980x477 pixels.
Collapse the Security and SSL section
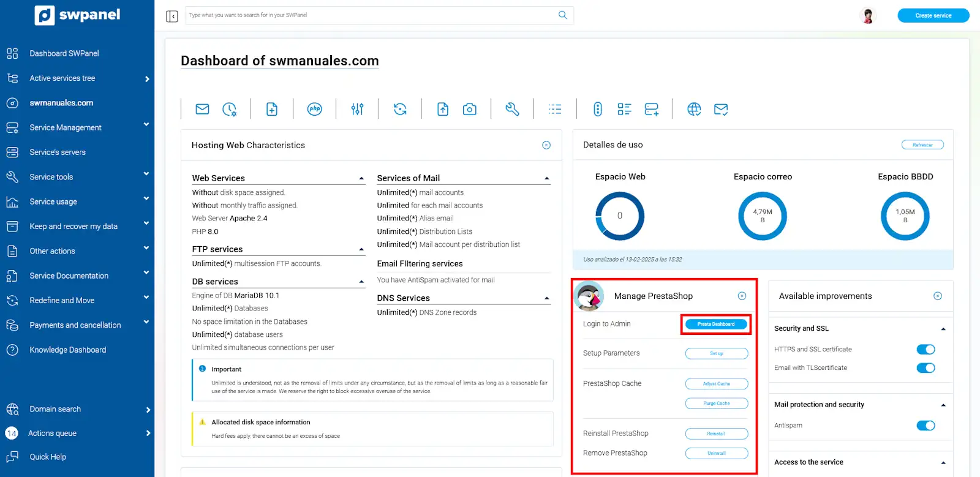(x=943, y=329)
